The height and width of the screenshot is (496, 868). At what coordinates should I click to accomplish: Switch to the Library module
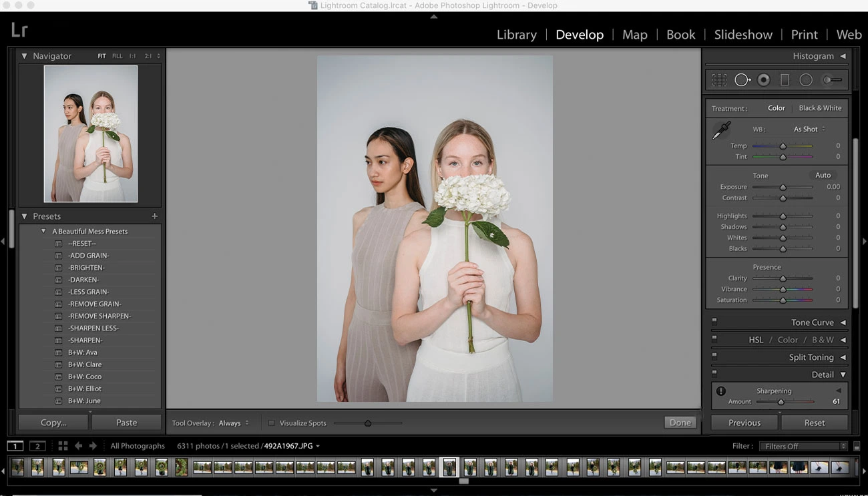tap(516, 35)
